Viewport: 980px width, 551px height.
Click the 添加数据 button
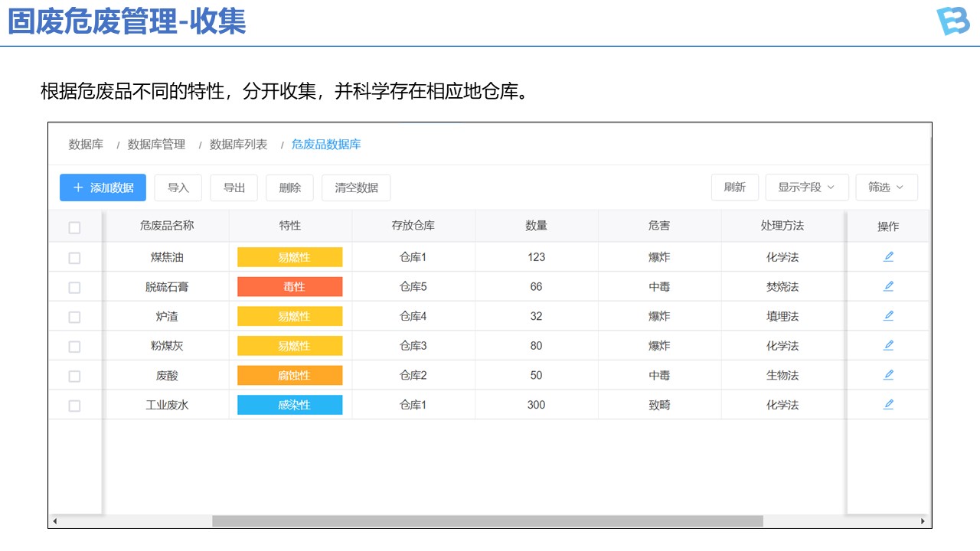point(103,187)
